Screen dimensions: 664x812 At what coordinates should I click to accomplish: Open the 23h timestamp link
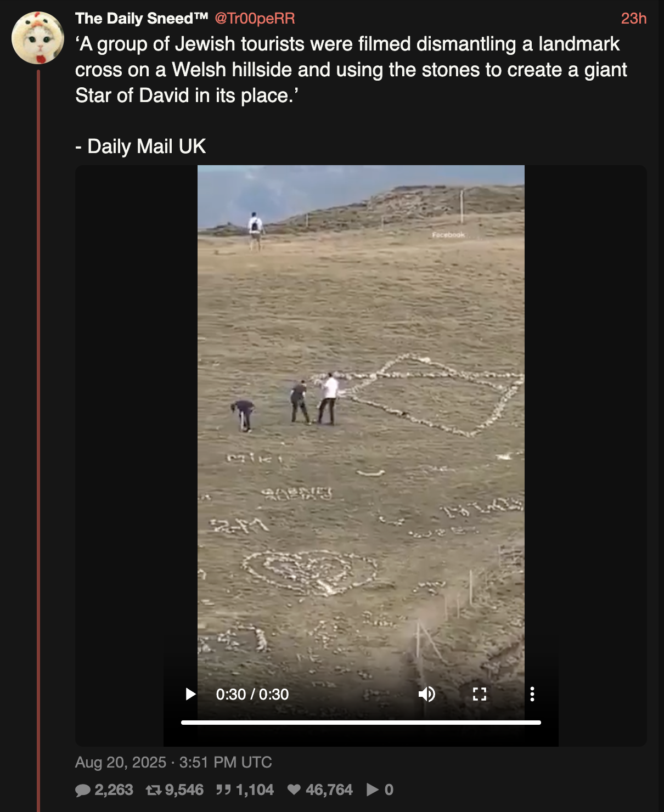(x=634, y=18)
